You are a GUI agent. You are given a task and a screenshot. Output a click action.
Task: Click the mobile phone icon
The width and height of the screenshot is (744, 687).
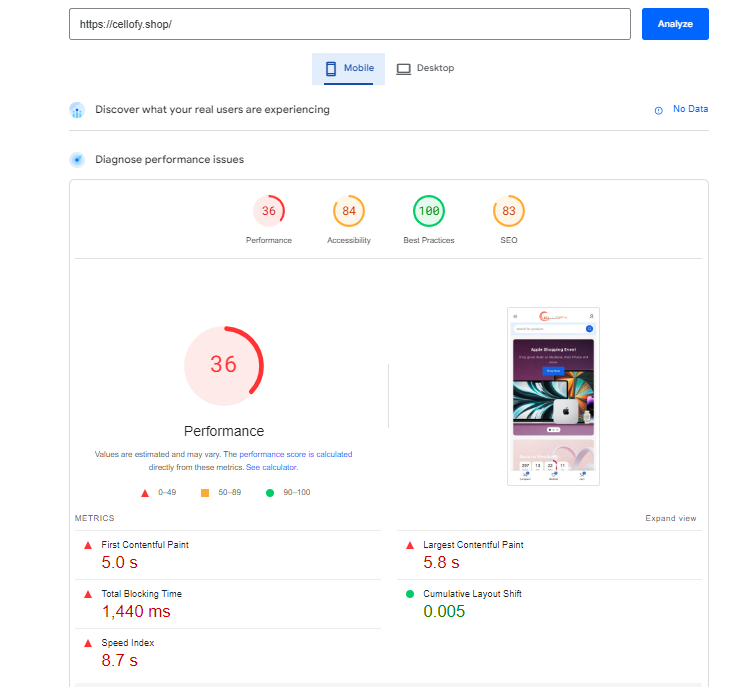pos(331,69)
